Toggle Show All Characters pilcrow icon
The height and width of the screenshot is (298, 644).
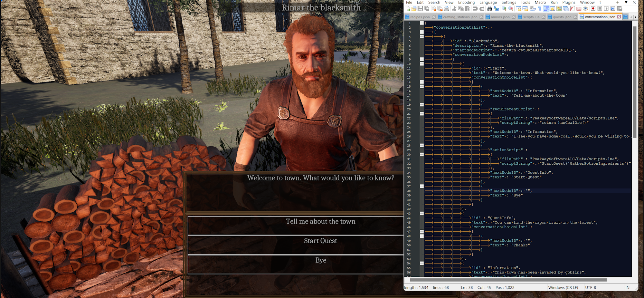[539, 9]
